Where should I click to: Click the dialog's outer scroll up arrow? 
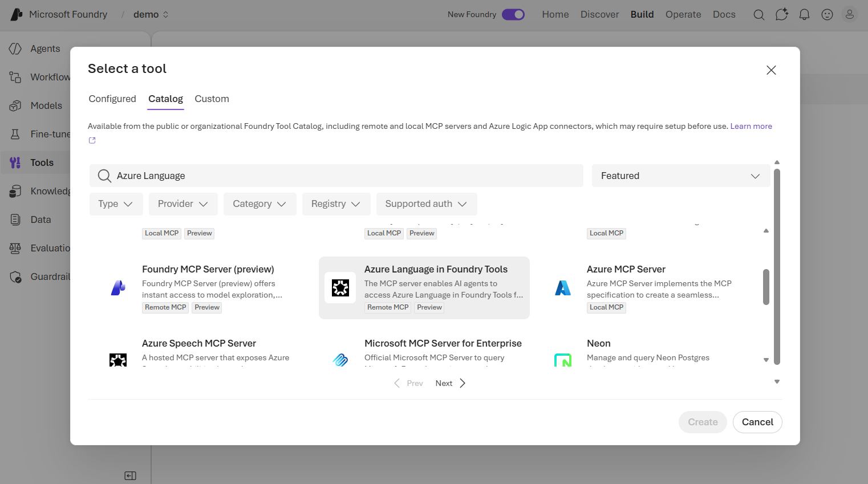(777, 162)
